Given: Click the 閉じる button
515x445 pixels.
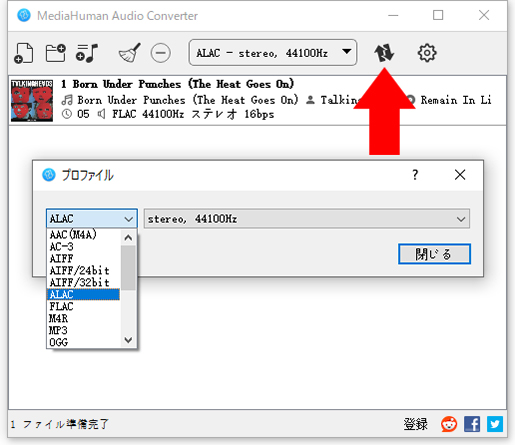Looking at the screenshot, I should [x=434, y=254].
